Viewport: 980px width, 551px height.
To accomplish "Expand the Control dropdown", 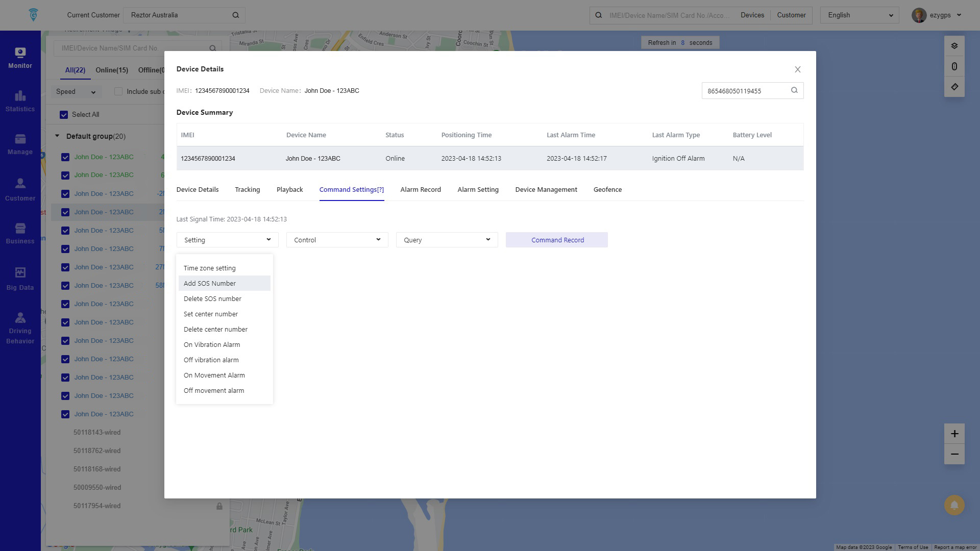I will click(x=337, y=240).
